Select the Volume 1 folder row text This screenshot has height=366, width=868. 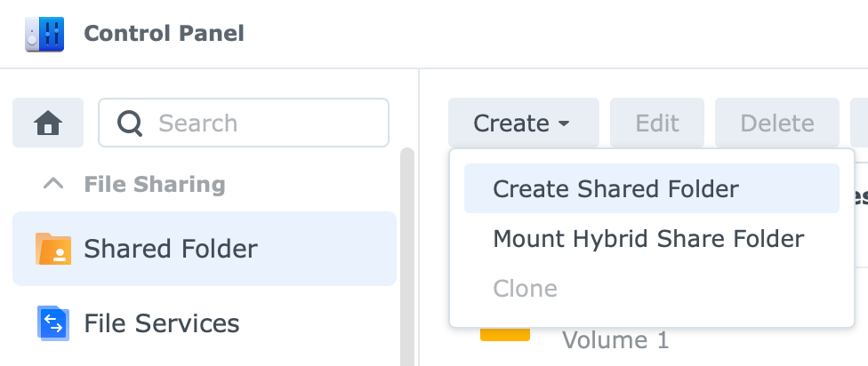click(615, 340)
